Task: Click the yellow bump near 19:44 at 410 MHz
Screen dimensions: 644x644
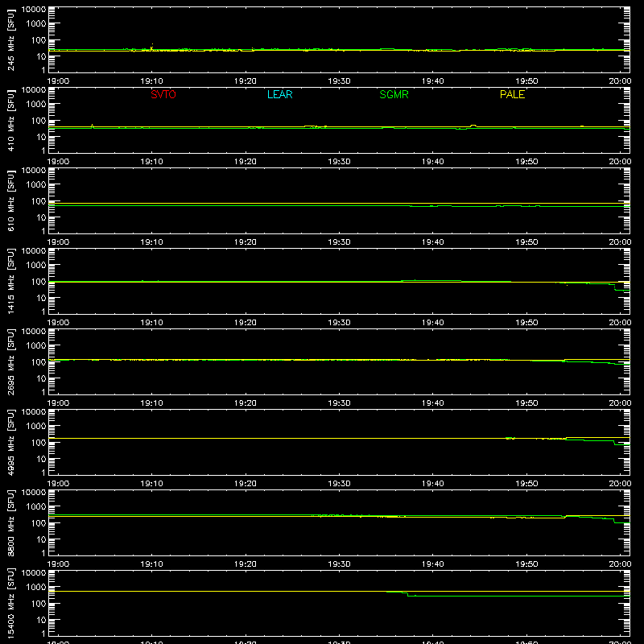Action: [473, 126]
